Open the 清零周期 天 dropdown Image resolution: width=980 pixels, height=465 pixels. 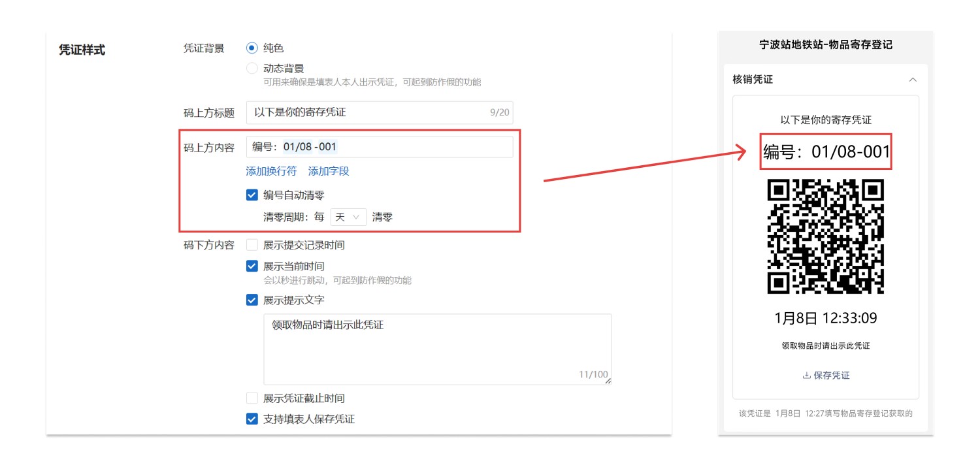[348, 217]
